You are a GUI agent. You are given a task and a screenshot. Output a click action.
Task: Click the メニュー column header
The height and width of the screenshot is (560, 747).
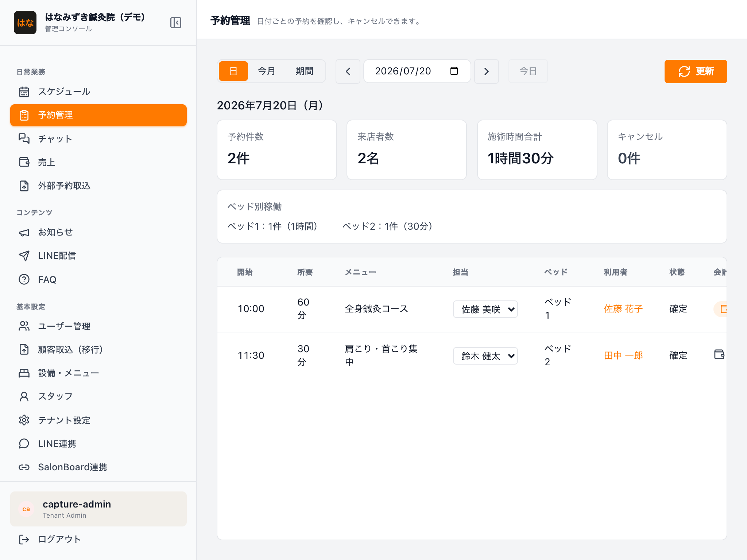click(x=360, y=272)
